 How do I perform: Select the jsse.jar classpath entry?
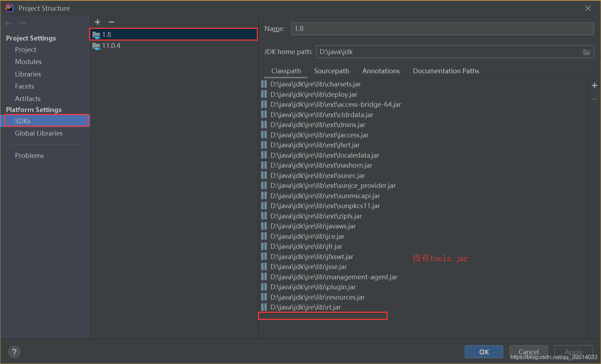point(309,267)
